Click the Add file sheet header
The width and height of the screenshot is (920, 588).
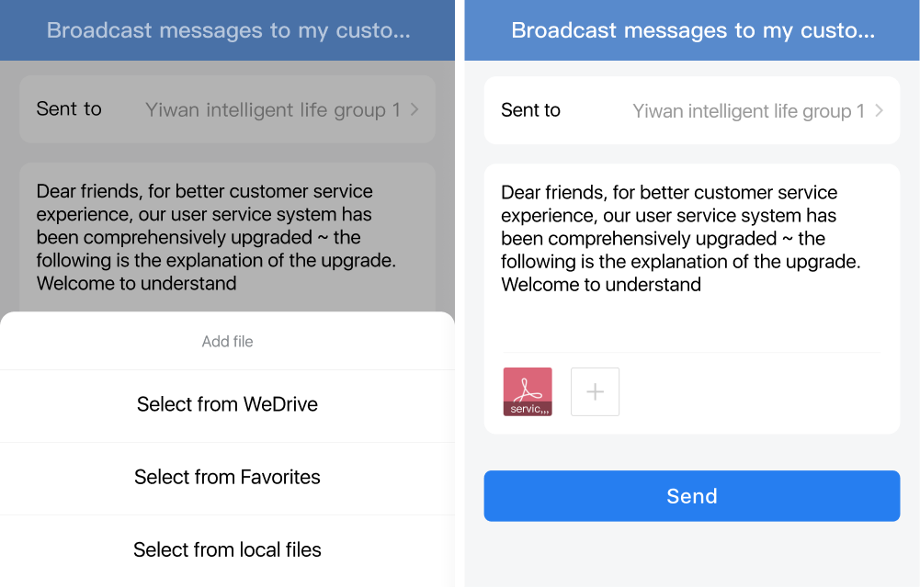point(227,341)
